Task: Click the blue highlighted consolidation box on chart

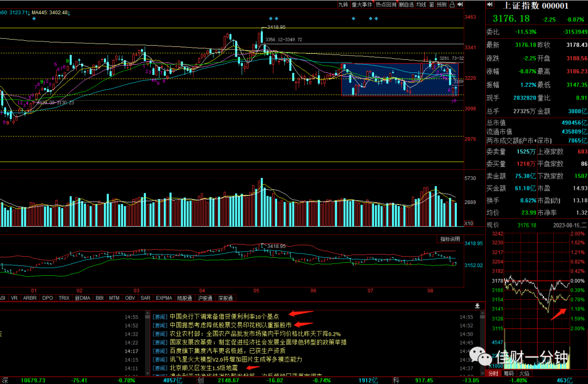Action: click(x=400, y=79)
